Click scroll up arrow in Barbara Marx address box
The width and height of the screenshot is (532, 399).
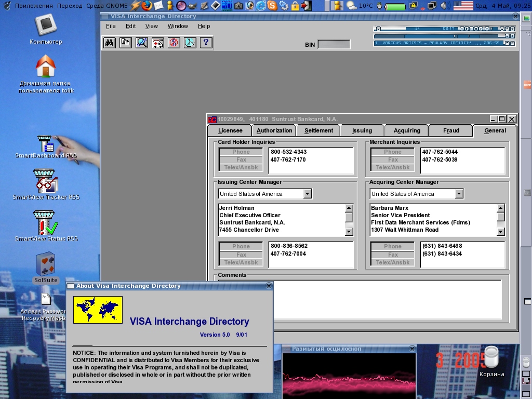pos(500,208)
